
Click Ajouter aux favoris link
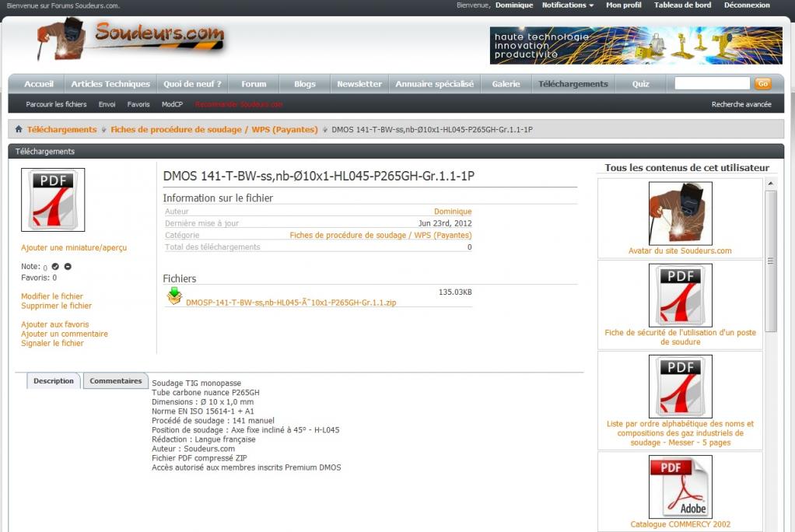(55, 324)
